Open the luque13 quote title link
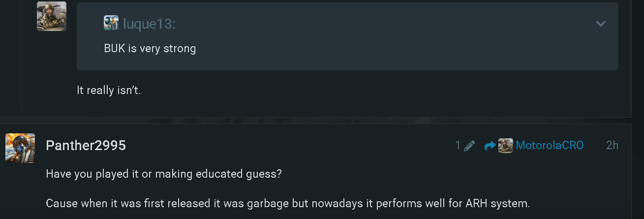 coord(149,24)
